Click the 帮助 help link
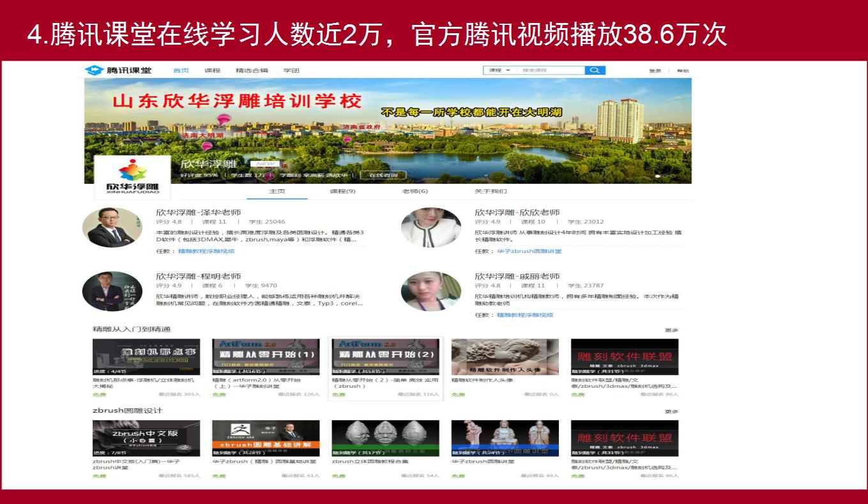The width and height of the screenshot is (868, 504). pyautogui.click(x=683, y=71)
